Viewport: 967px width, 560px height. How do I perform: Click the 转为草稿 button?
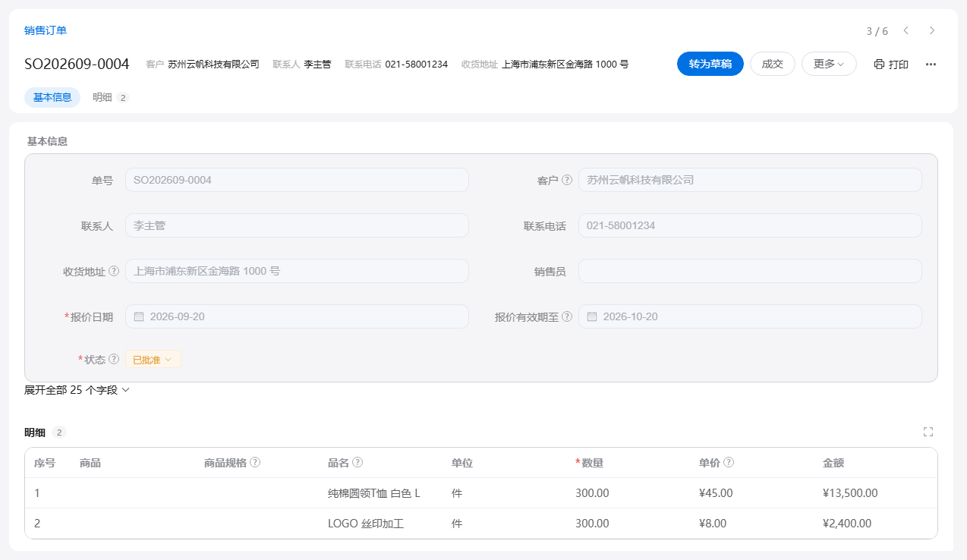pyautogui.click(x=710, y=64)
